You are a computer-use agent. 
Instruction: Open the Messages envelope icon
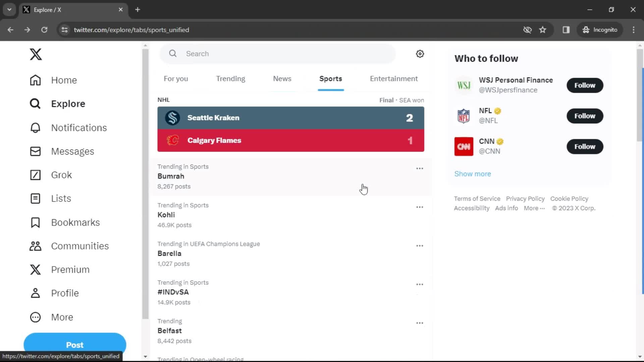(x=35, y=151)
